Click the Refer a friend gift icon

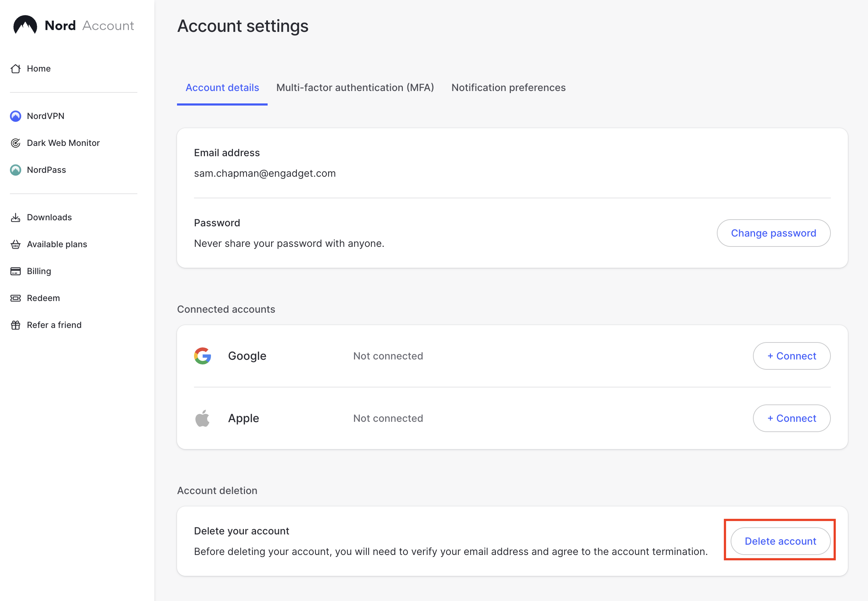coord(16,325)
